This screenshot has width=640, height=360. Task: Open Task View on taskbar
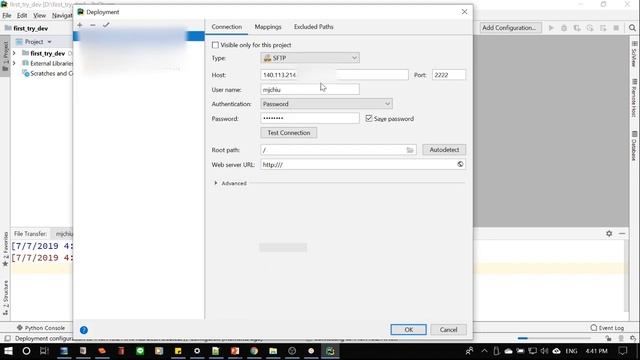click(x=44, y=351)
